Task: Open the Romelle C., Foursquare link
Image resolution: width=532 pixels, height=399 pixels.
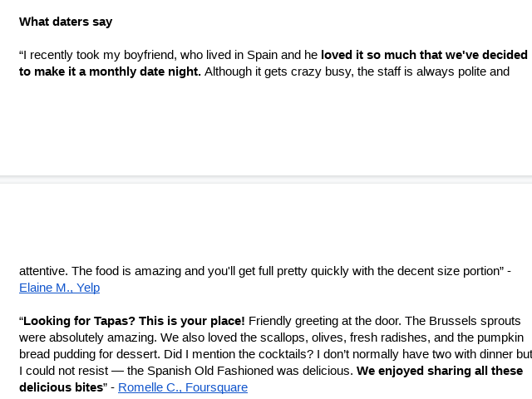Action: click(x=183, y=387)
